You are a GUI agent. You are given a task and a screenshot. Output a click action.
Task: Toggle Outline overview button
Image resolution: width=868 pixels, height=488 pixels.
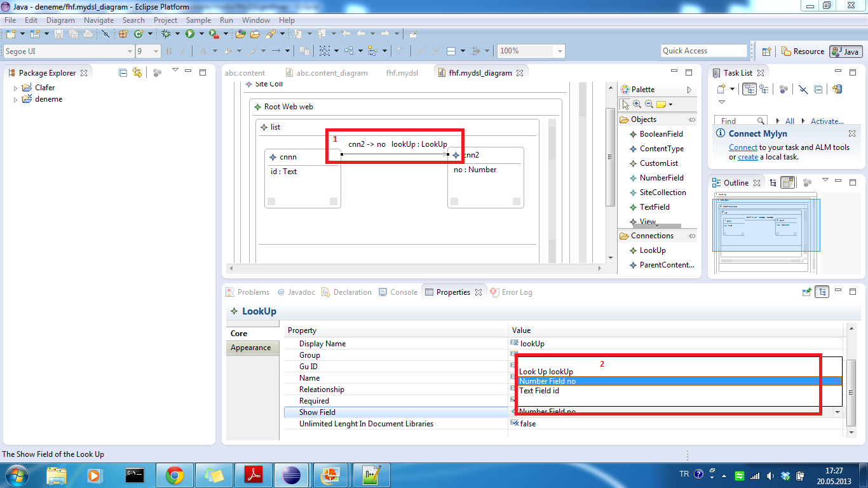click(x=788, y=183)
